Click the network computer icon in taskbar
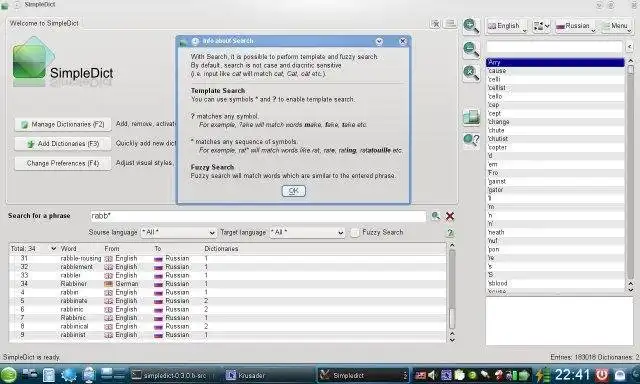Image resolution: width=640 pixels, height=384 pixels. (89, 375)
